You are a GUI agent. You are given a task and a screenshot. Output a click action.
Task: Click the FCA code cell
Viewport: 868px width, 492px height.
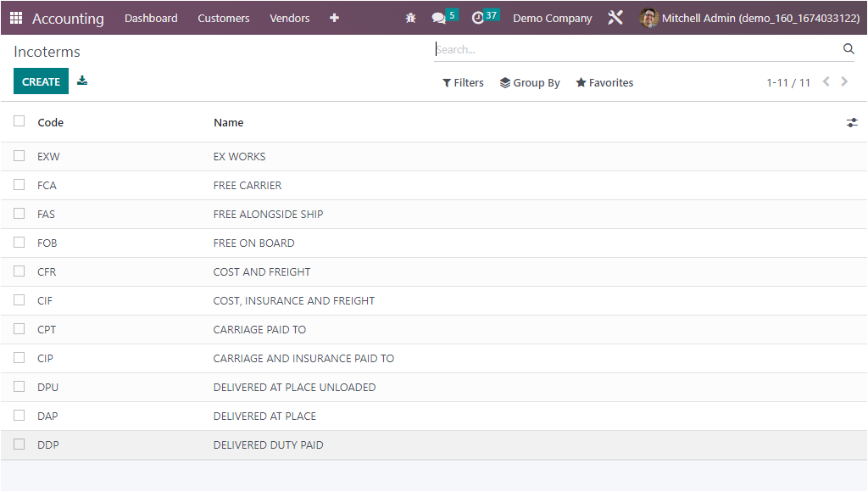tap(47, 186)
